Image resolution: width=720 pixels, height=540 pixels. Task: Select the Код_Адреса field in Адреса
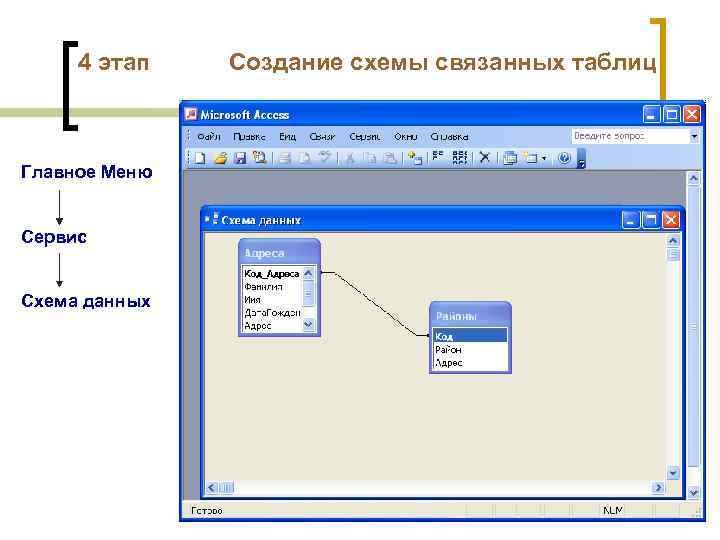(272, 274)
